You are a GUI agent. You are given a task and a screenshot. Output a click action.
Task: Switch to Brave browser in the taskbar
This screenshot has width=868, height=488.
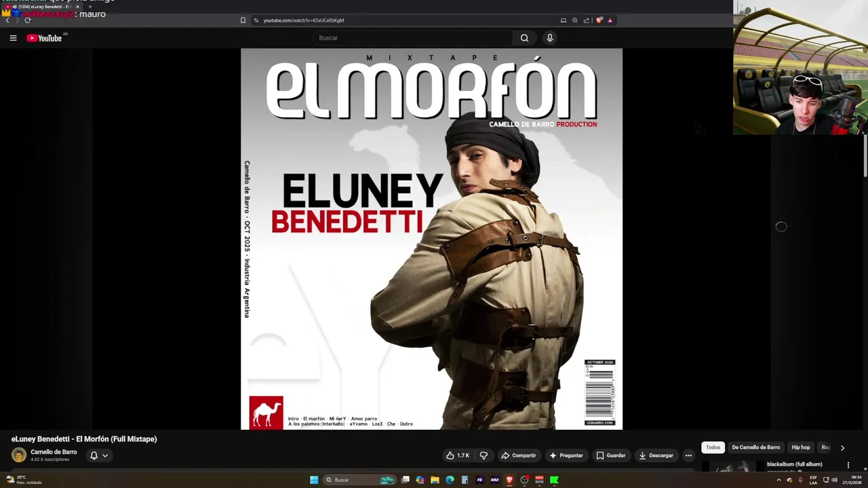[509, 480]
